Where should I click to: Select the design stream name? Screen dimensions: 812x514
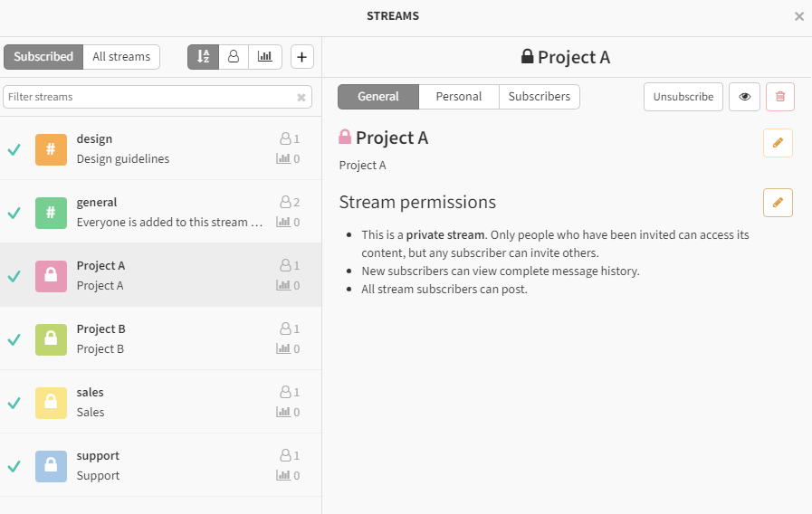(x=94, y=139)
